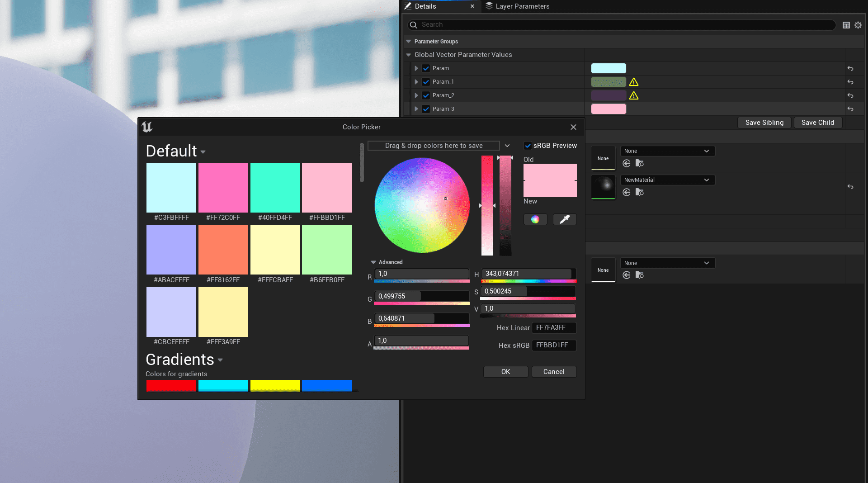
Task: Click the eyedropper color sampling tool
Action: coord(565,219)
